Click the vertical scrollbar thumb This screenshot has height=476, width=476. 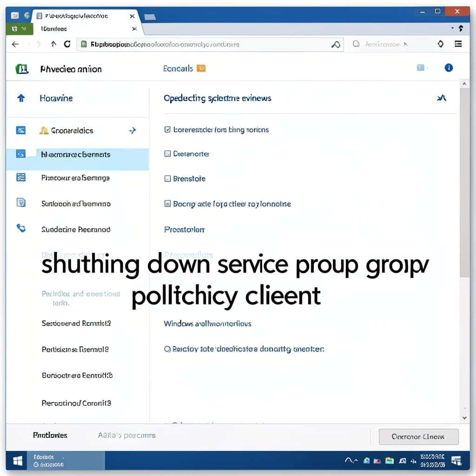pyautogui.click(x=464, y=182)
